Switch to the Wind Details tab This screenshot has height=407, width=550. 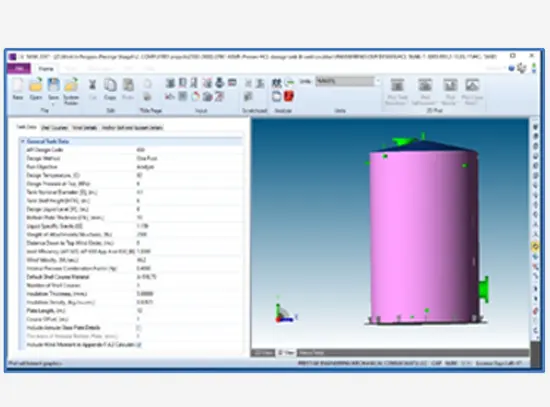[x=85, y=128]
